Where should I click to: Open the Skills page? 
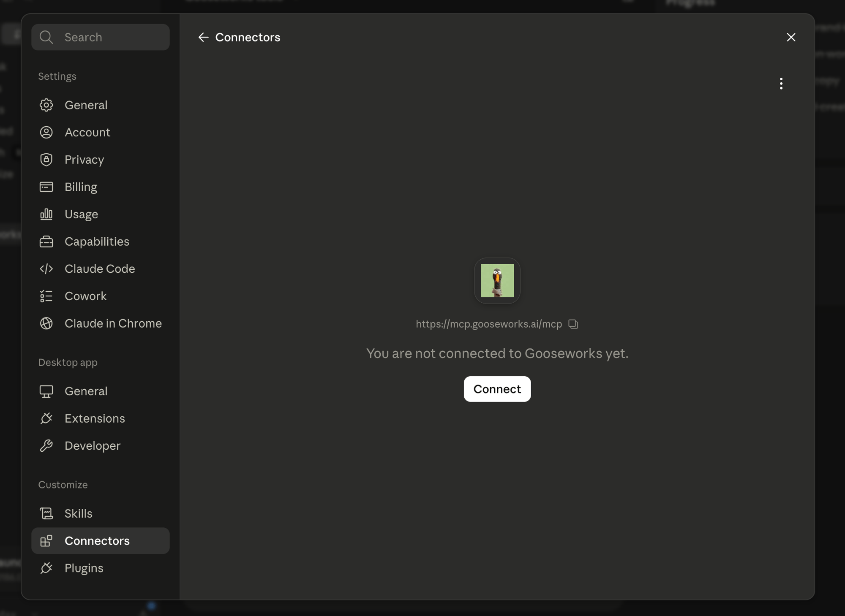101,513
